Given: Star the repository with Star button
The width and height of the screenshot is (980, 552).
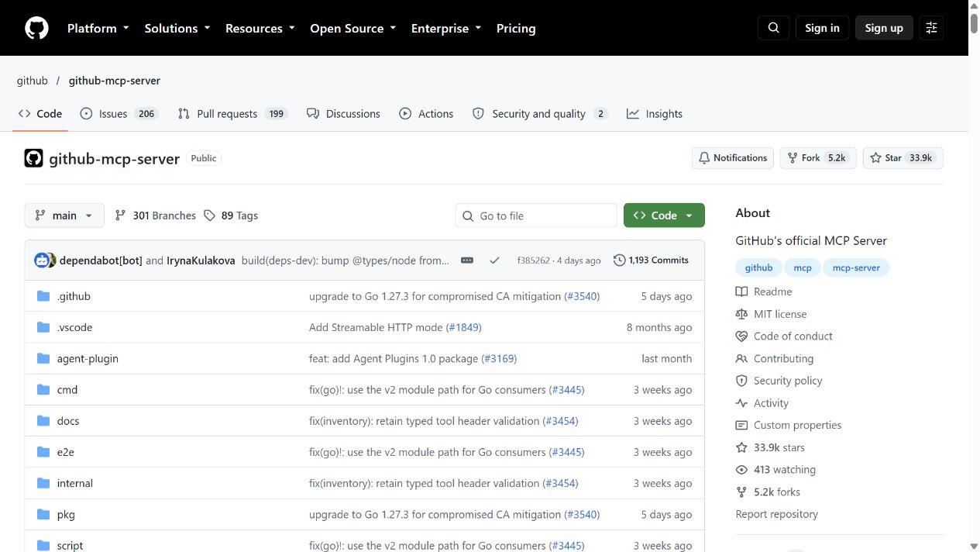Looking at the screenshot, I should tap(903, 158).
